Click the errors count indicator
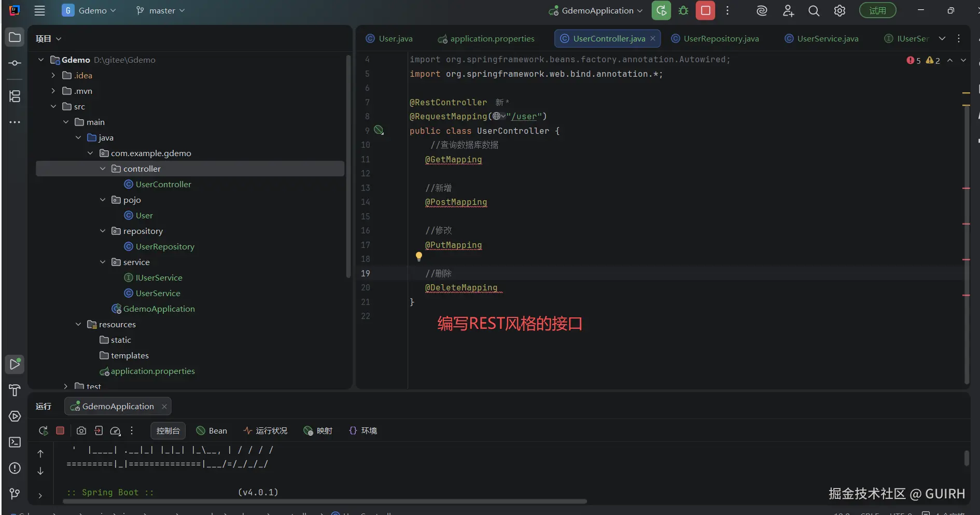980x515 pixels. (914, 60)
